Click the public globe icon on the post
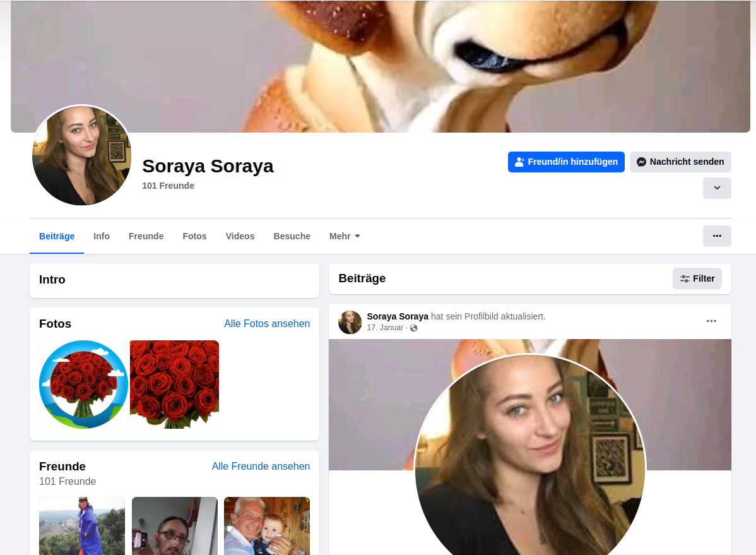 point(414,328)
